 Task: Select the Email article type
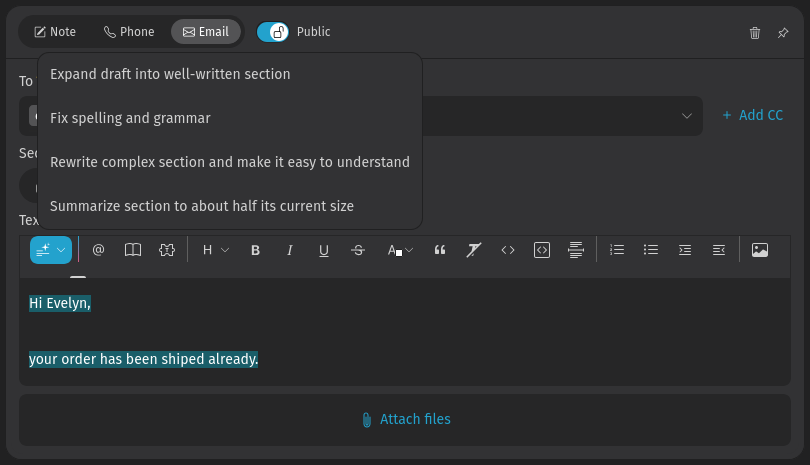click(x=206, y=32)
